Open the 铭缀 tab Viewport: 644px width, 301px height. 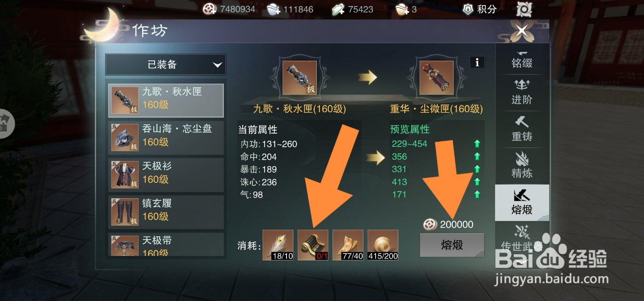[522, 60]
